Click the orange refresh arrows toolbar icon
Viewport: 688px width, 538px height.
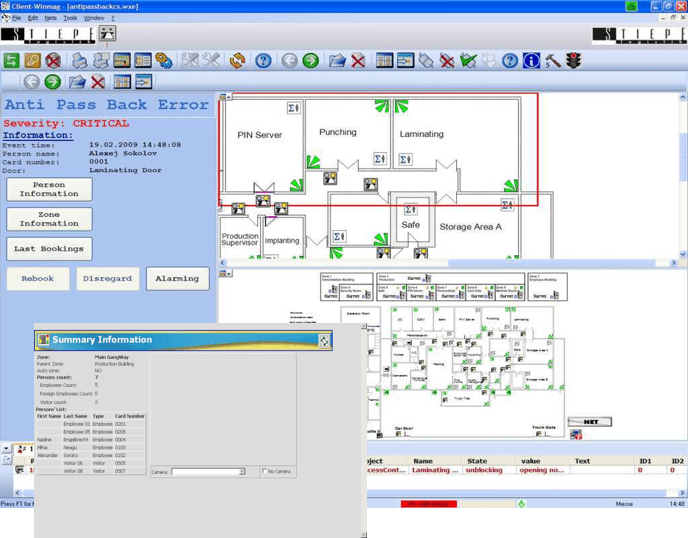tap(237, 61)
